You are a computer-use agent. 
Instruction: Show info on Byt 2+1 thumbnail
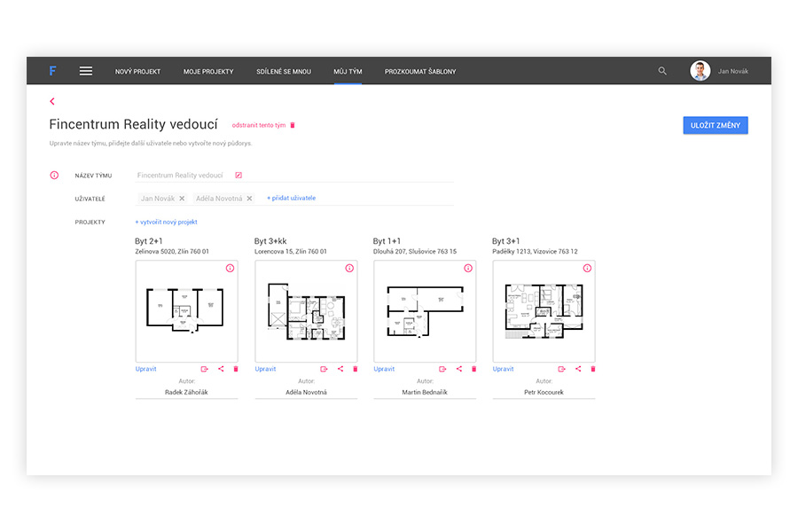[x=230, y=268]
